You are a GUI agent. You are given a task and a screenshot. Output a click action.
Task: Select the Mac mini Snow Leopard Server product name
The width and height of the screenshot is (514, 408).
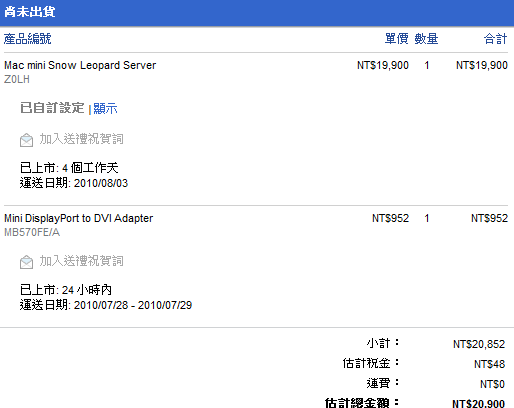80,65
